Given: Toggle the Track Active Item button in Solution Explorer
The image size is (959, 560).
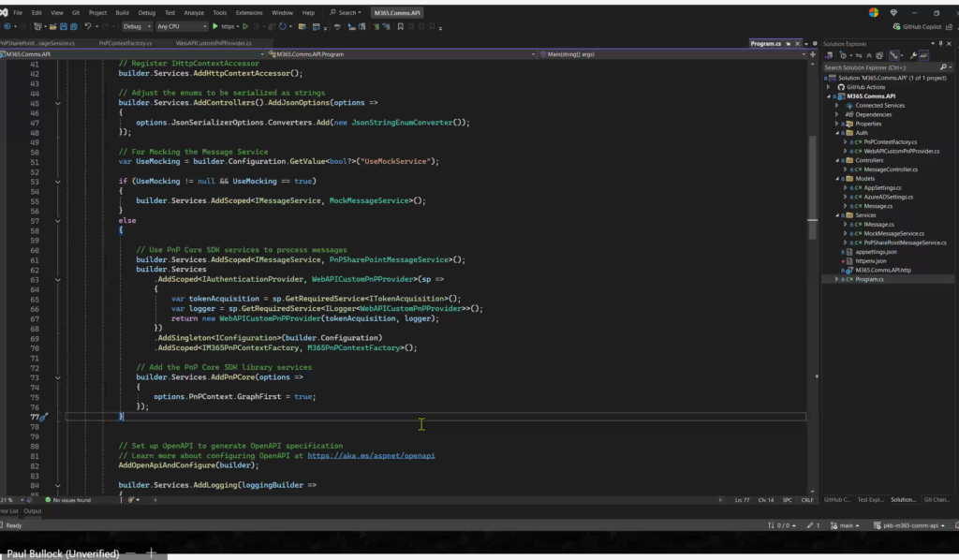Looking at the screenshot, I should pos(894,55).
